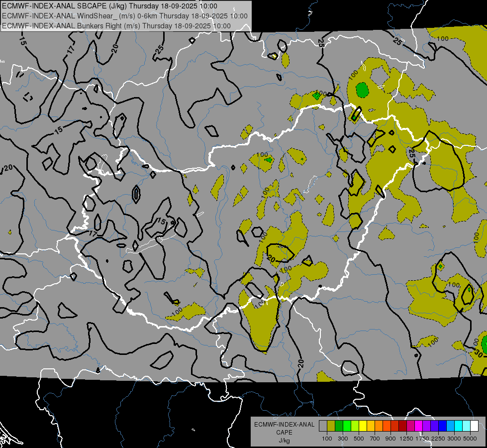
Task: Select the white swatch at legend's end
Action: coord(474,426)
